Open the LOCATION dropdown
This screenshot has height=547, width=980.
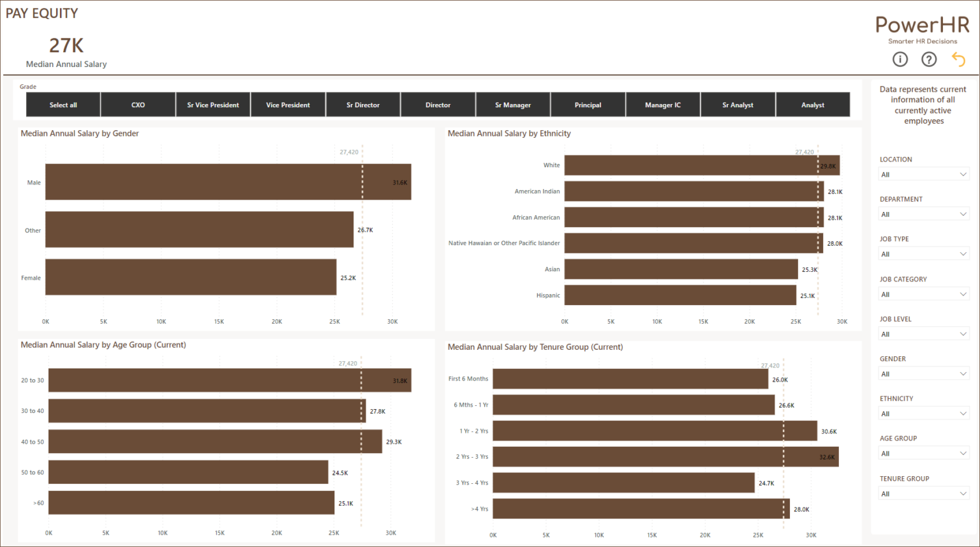[923, 174]
